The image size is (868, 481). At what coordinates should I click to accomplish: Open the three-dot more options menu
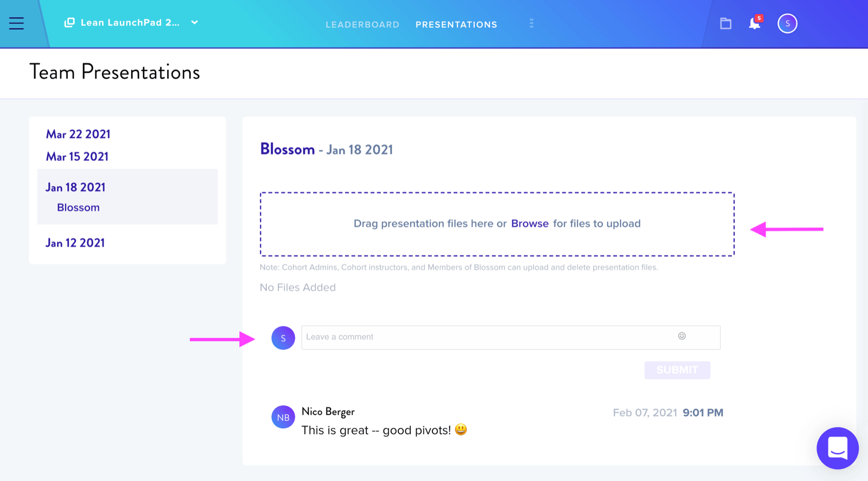(x=532, y=23)
